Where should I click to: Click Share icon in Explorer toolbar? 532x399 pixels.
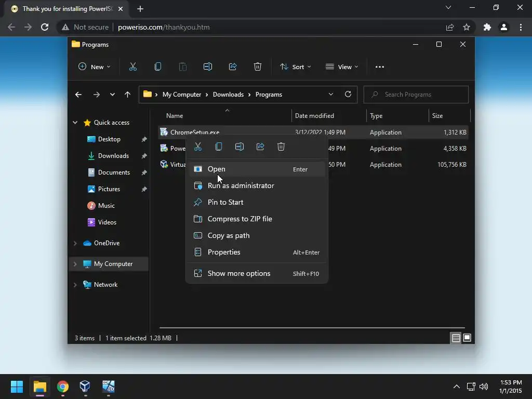click(x=233, y=67)
